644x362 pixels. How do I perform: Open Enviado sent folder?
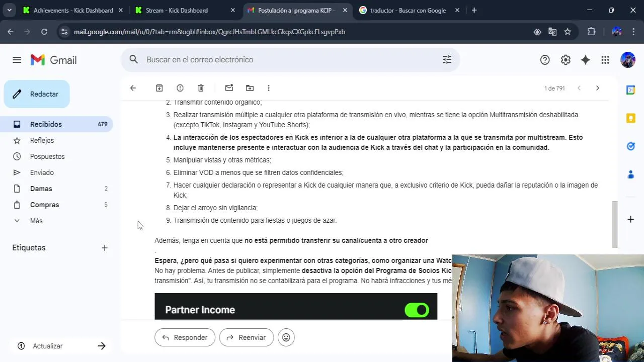tap(56, 172)
